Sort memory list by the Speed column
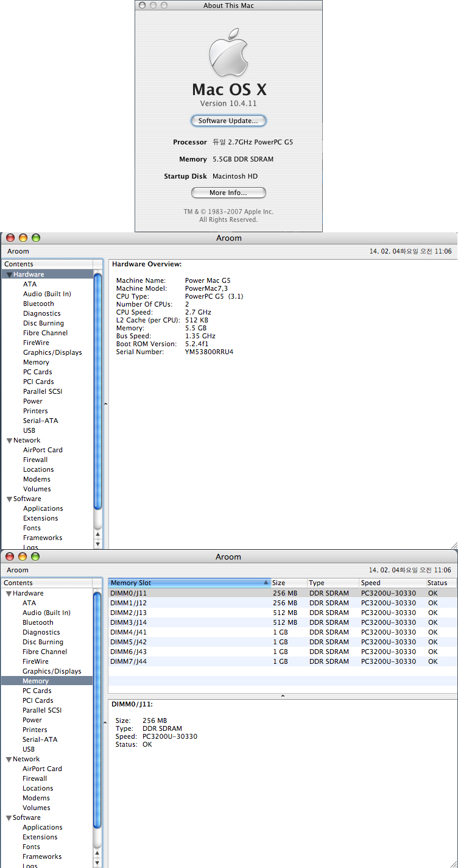Image resolution: width=458 pixels, height=868 pixels. point(392,583)
